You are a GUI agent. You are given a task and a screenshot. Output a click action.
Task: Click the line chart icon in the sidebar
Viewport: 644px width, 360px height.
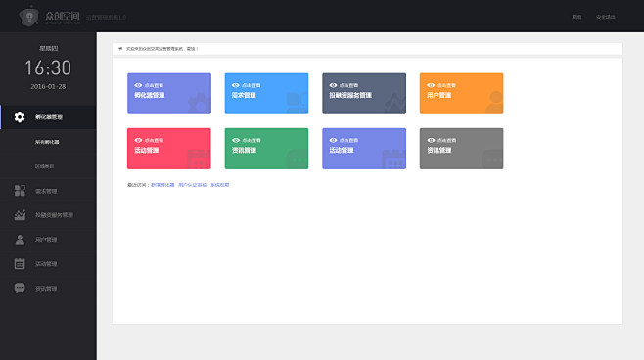click(20, 215)
